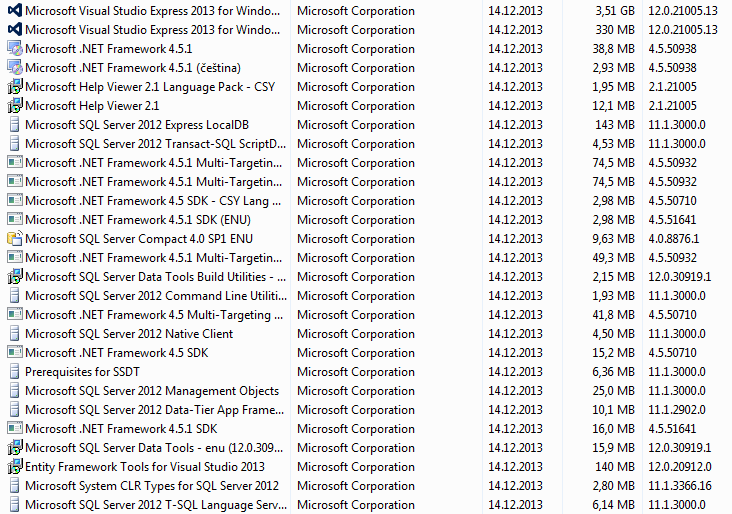The height and width of the screenshot is (514, 732).
Task: Click the .NET Framework 4.5 SDK CSY Lang icon
Action: tap(14, 201)
